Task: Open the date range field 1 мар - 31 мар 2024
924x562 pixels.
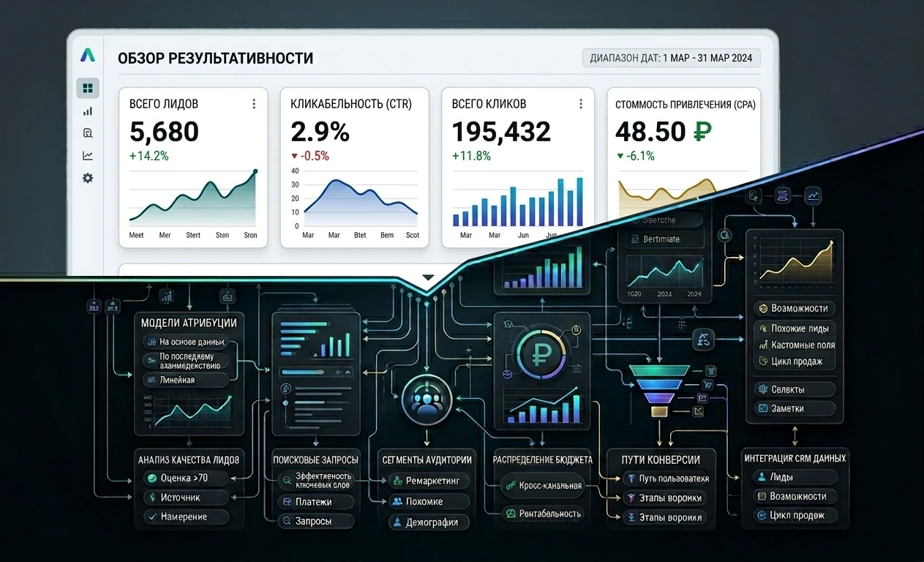Action: tap(672, 59)
